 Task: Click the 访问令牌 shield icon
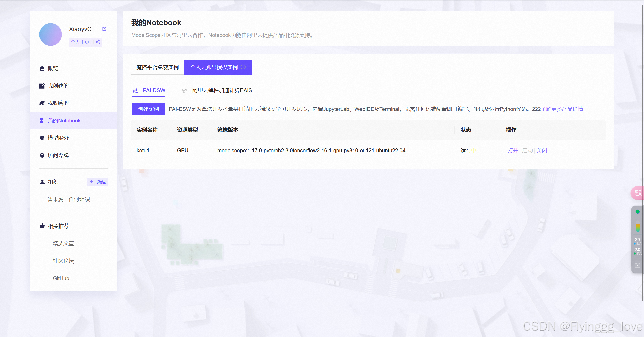42,155
